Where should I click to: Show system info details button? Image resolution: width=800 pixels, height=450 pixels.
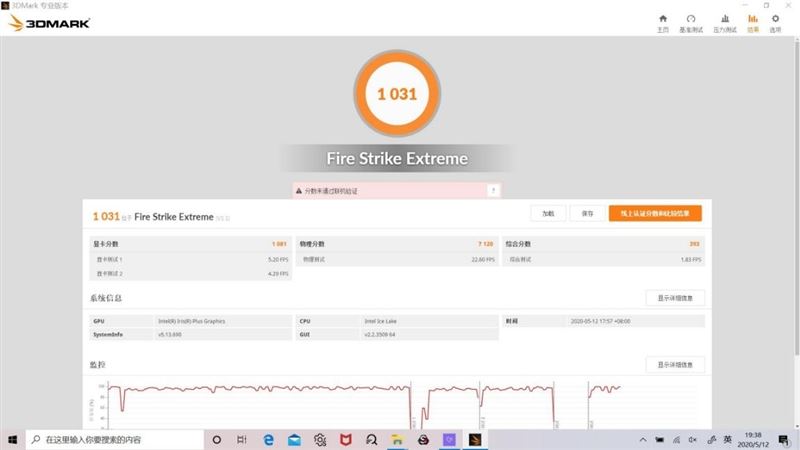pyautogui.click(x=674, y=298)
